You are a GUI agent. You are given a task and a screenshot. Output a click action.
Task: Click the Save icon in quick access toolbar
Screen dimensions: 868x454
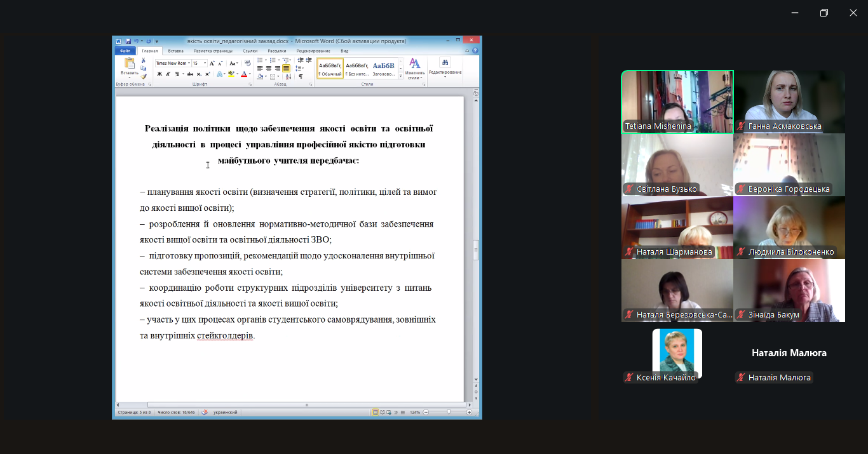click(x=128, y=41)
